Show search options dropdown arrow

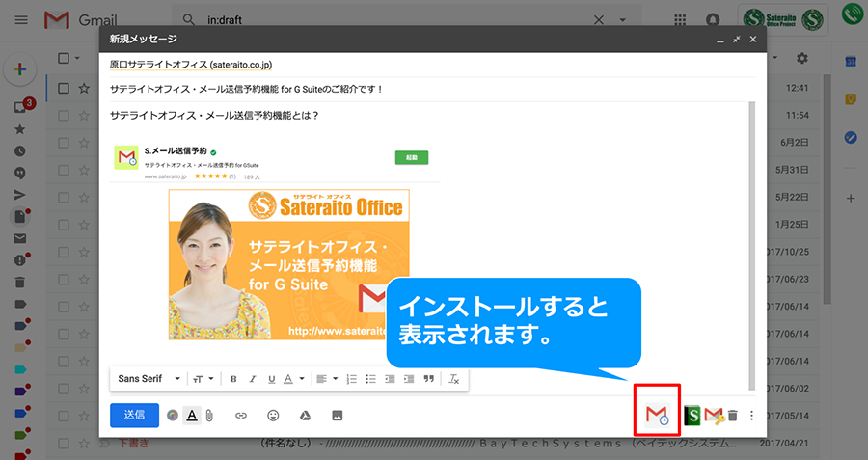623,20
